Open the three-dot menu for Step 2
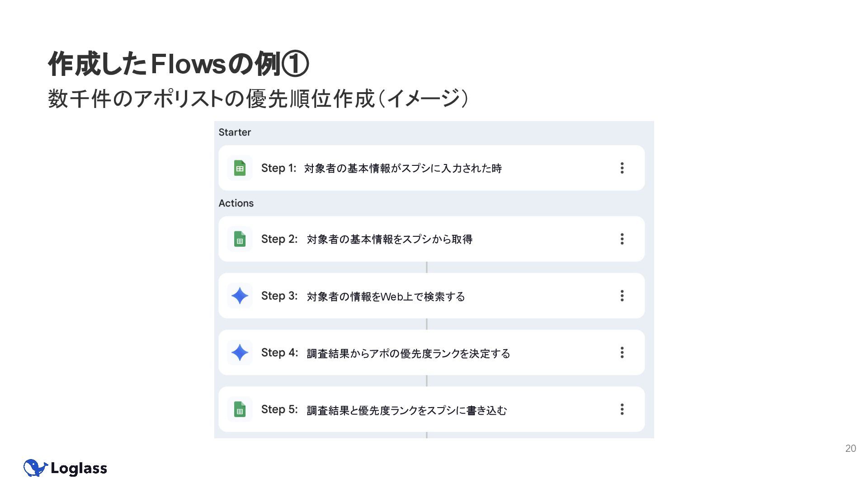Viewport: 868px width, 488px height. [x=622, y=239]
